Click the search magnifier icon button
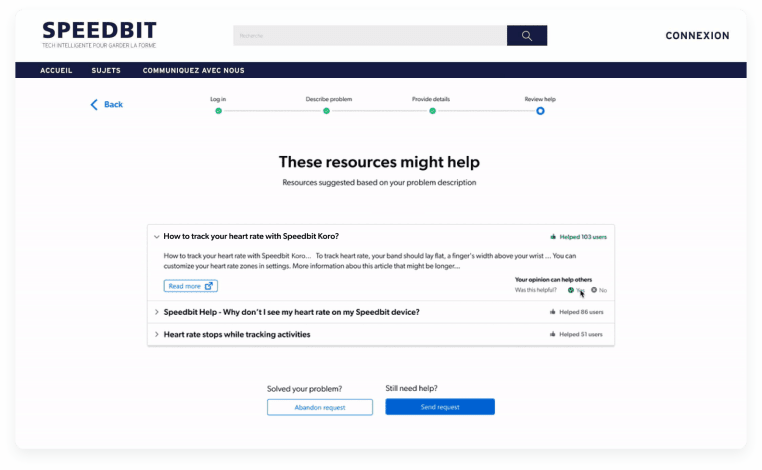Screen dimensions: 762x470 [526, 36]
